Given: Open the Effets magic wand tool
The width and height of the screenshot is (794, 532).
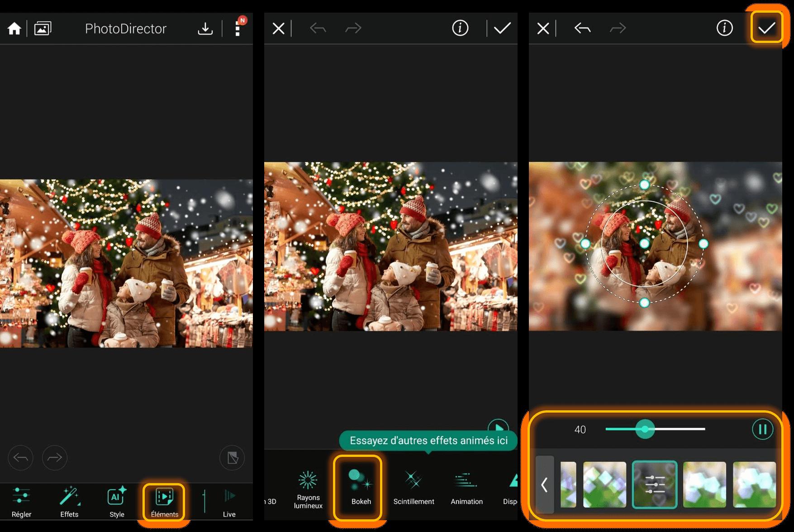Looking at the screenshot, I should coord(69,501).
